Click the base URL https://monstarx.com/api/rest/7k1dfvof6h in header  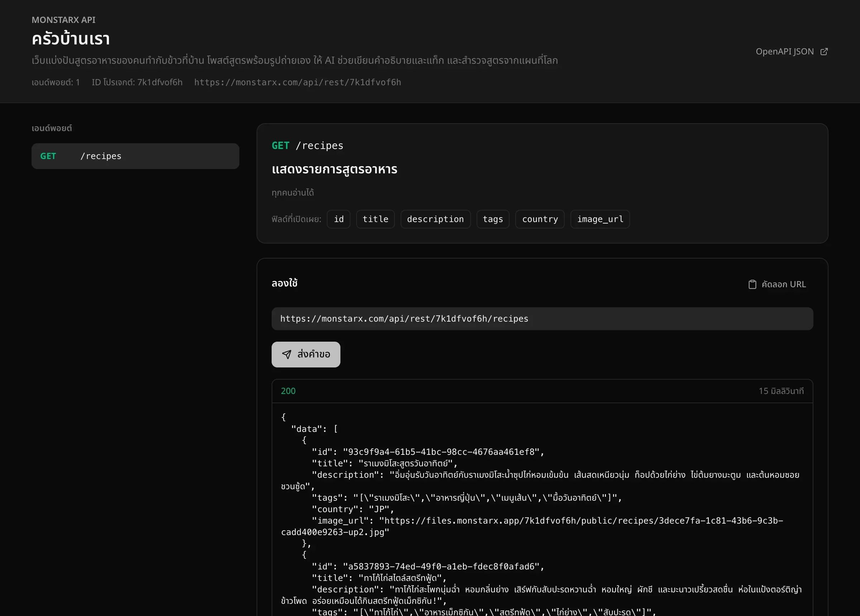(297, 82)
